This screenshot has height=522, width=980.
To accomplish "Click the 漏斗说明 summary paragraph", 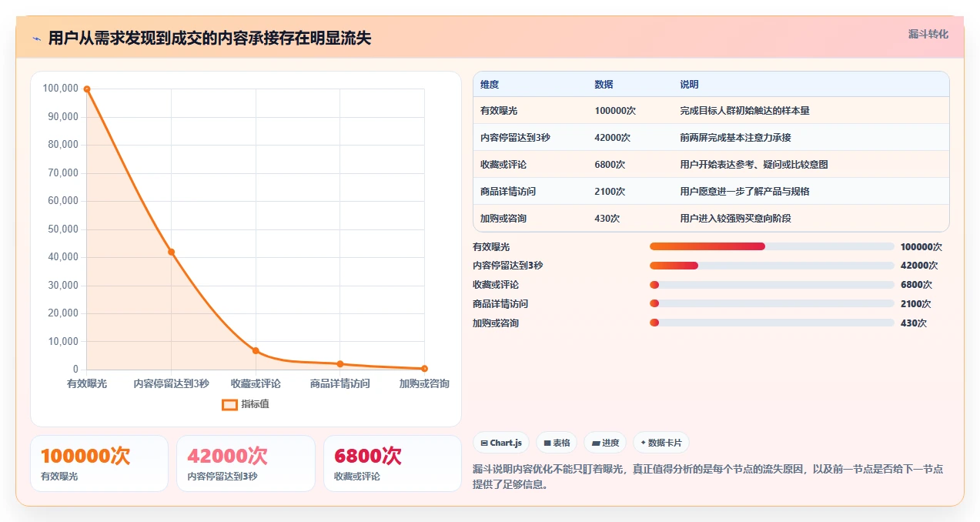I will pos(708,477).
